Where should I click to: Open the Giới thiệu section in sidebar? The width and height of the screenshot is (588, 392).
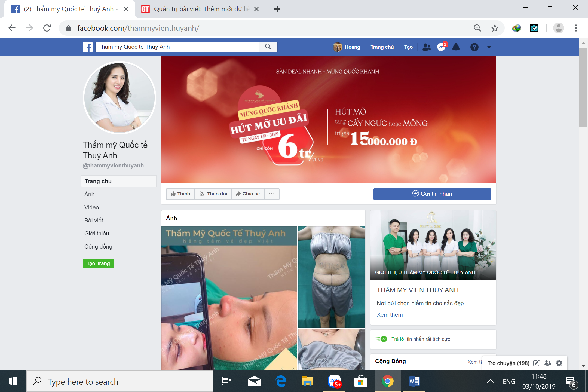click(x=97, y=234)
